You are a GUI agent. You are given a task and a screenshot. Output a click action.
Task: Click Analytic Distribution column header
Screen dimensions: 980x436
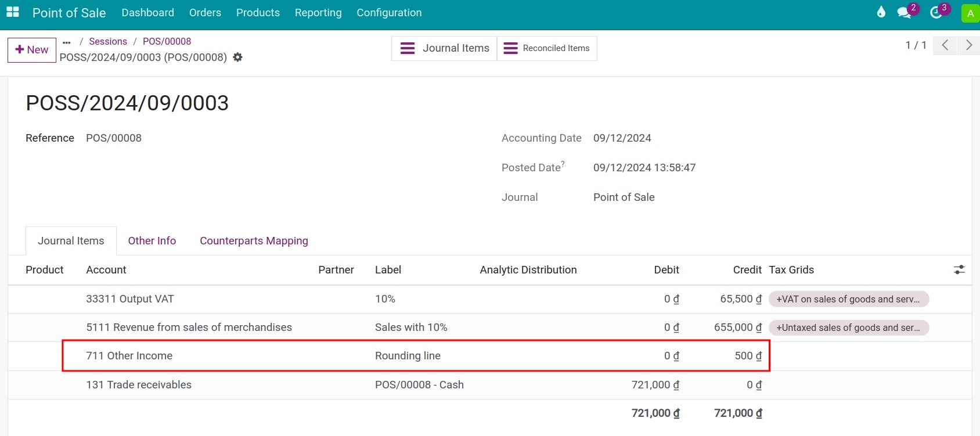[x=528, y=270]
